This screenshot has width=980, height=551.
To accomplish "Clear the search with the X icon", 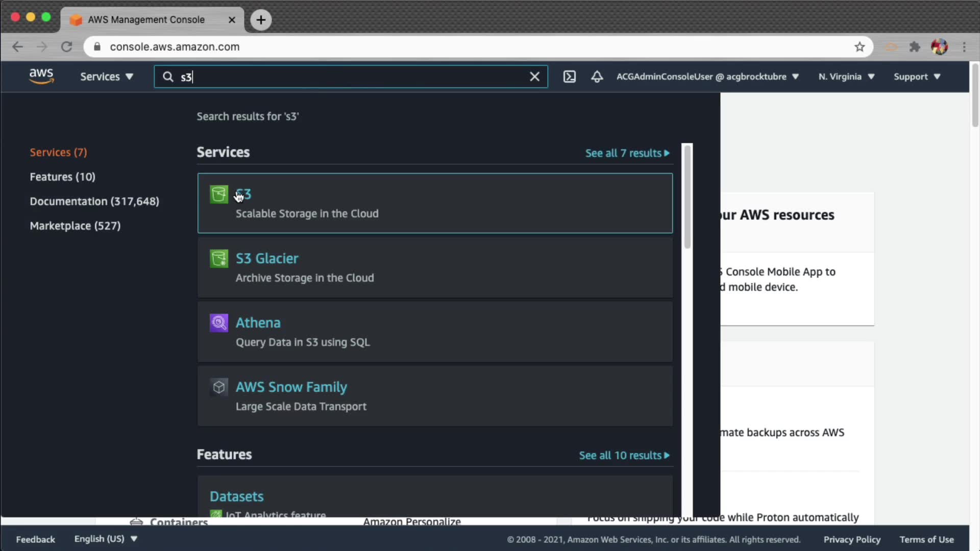I will tap(534, 77).
